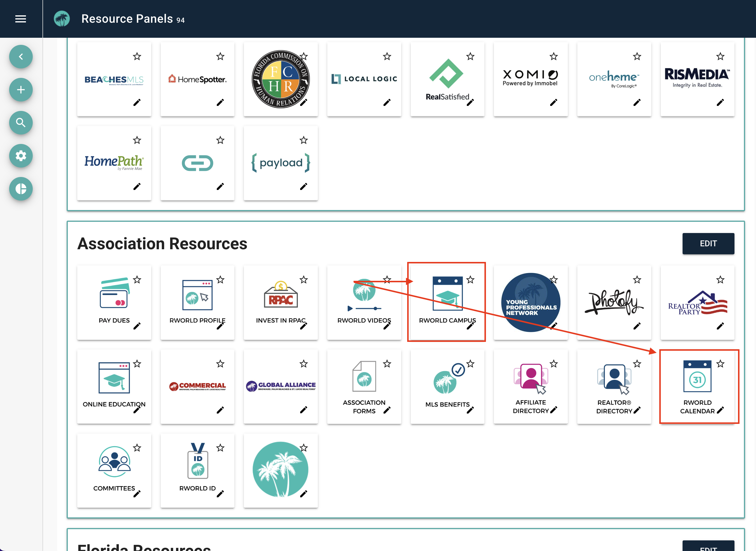Open settings gear in sidebar
Image resolution: width=756 pixels, height=551 pixels.
pos(21,156)
